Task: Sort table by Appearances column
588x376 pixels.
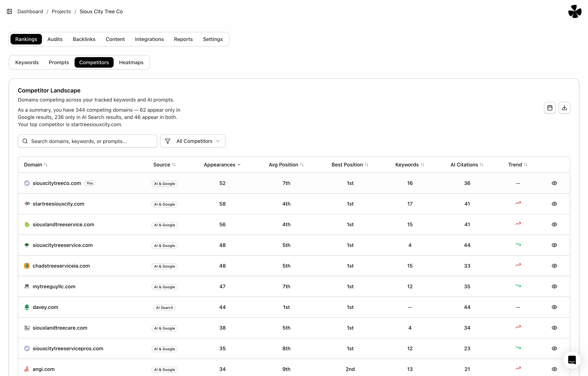Action: point(222,165)
